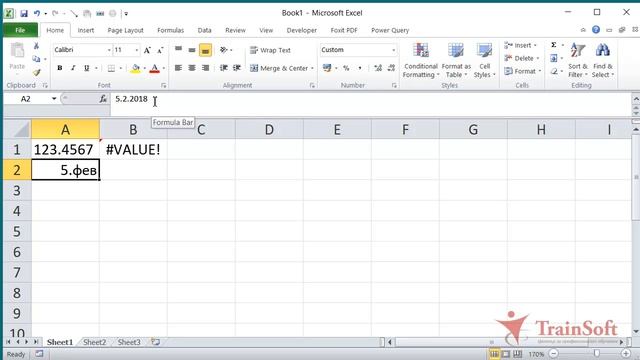Activate the Format Painter
The height and width of the screenshot is (360, 640).
click(x=36, y=73)
